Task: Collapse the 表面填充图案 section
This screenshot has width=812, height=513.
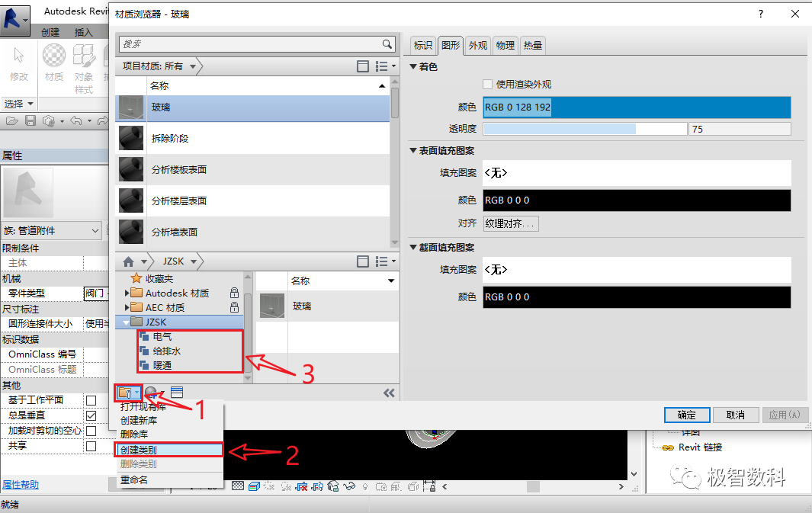Action: pyautogui.click(x=412, y=151)
